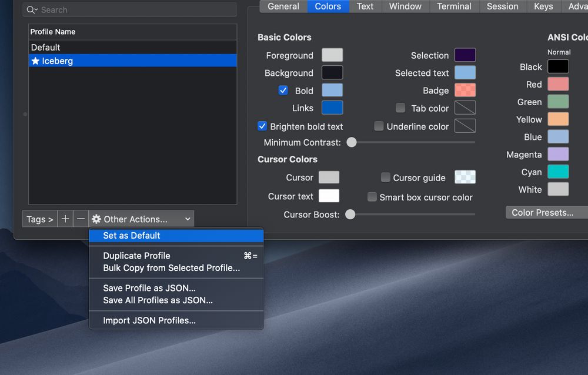Open ANSI Yellow normal color swatch
This screenshot has width=588, height=375.
click(558, 119)
